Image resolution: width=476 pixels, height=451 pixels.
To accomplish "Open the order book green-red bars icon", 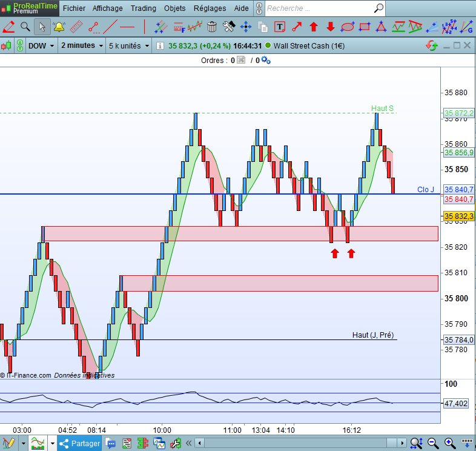I will pos(143,443).
